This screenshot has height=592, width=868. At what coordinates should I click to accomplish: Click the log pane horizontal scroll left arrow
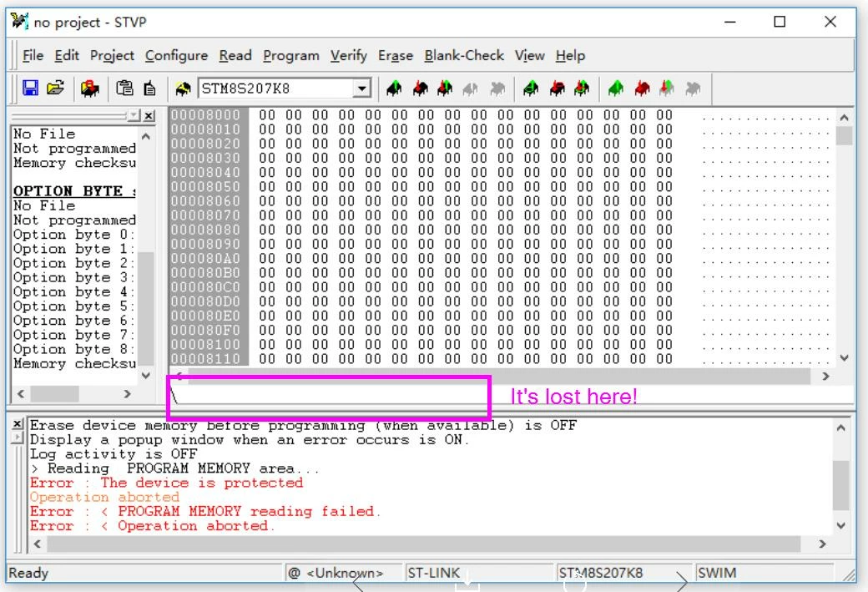click(x=38, y=544)
